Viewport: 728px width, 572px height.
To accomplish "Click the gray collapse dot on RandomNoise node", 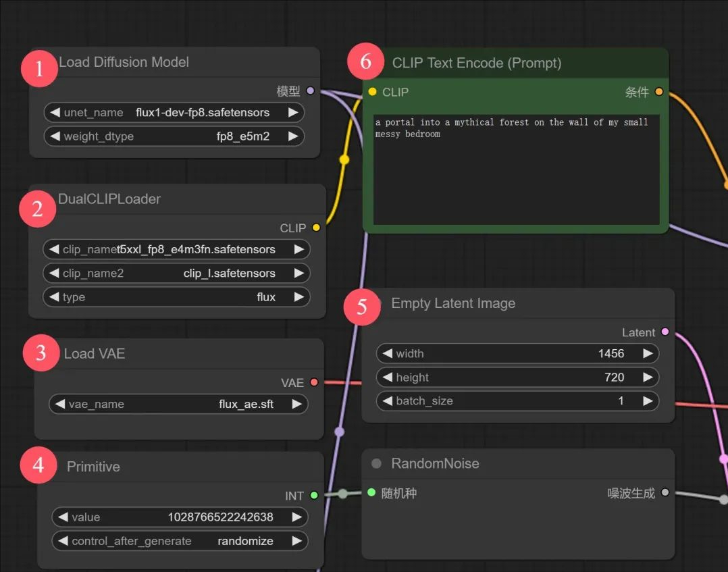I will coord(377,464).
